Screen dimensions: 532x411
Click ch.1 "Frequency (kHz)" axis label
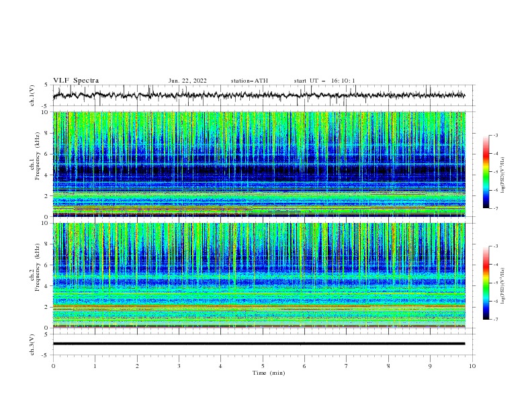pos(38,154)
